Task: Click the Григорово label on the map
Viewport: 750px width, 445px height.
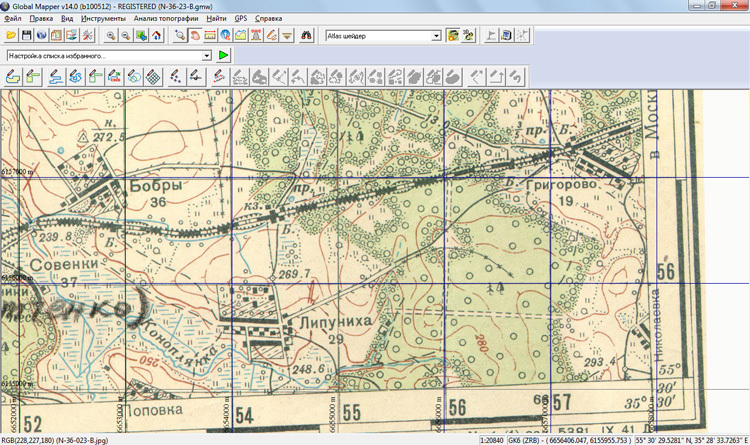Action: pyautogui.click(x=562, y=184)
